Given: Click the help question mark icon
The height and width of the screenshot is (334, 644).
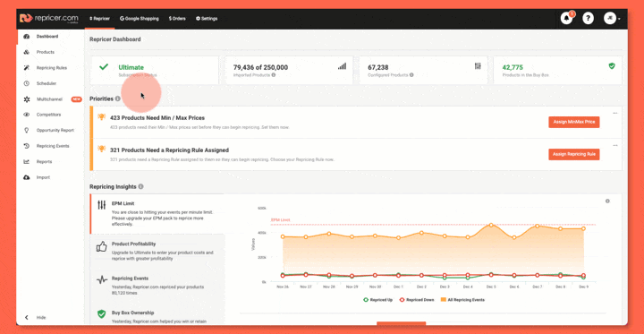Looking at the screenshot, I should [589, 19].
